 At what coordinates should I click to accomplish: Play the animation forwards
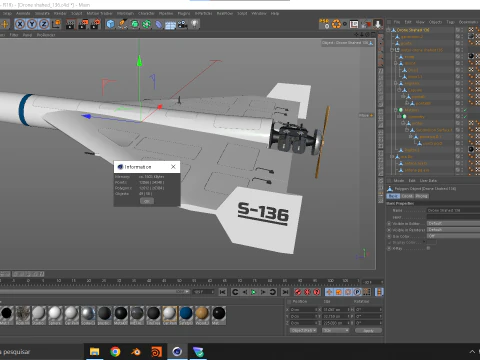[x=254, y=292]
